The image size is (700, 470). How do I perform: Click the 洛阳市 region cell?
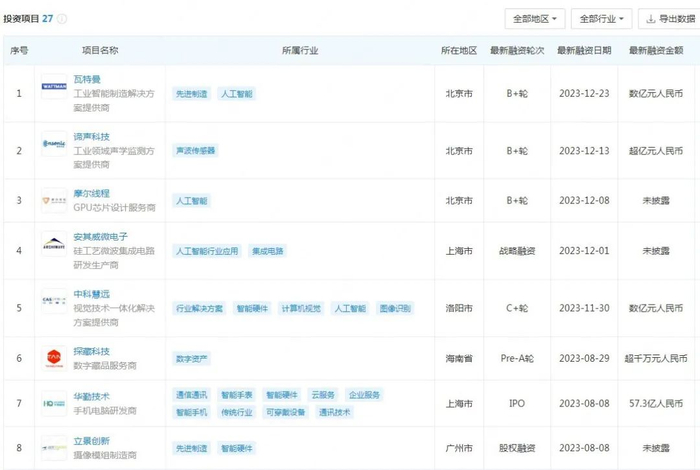click(x=459, y=308)
